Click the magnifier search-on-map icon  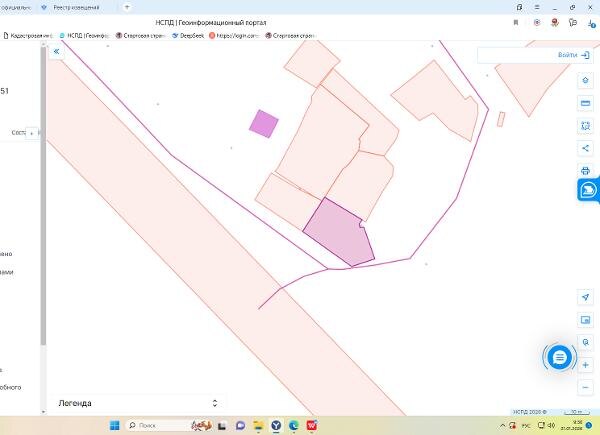(x=585, y=342)
